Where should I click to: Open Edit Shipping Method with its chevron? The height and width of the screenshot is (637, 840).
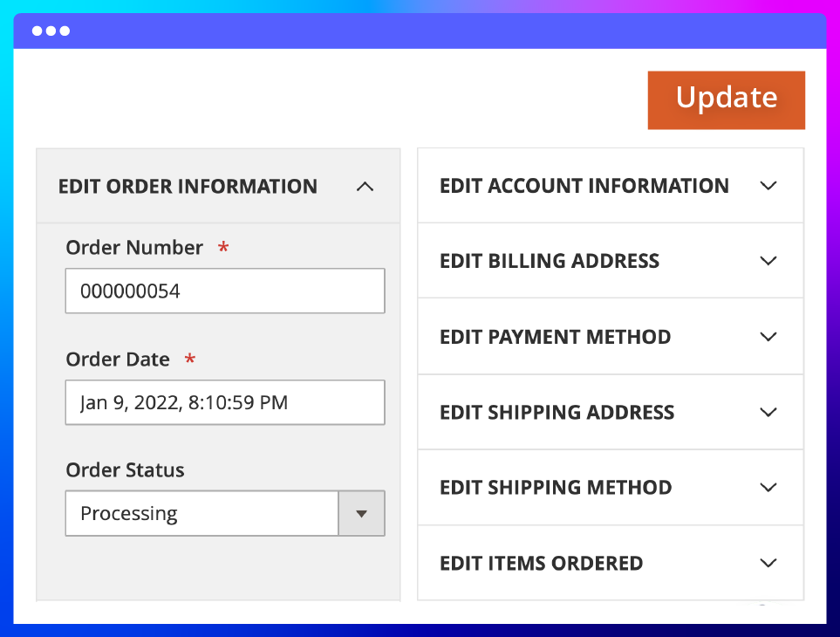point(768,487)
